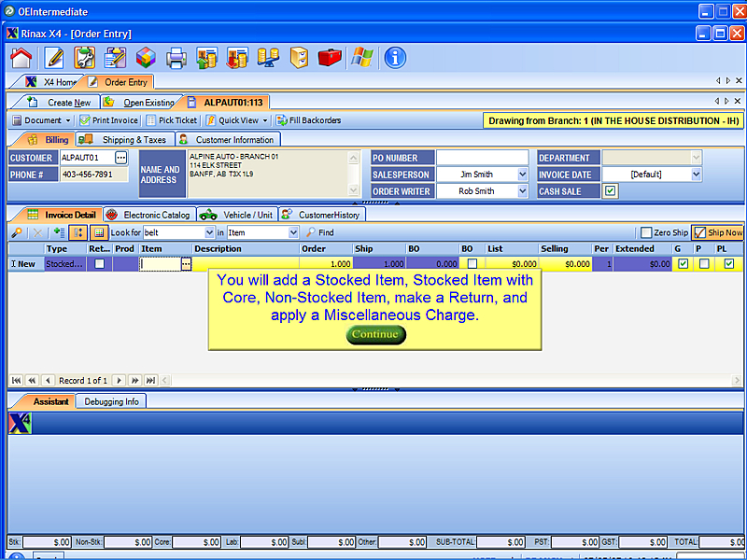Click the coins with red arrow icon
Screen dimensions: 747x560
(x=237, y=58)
